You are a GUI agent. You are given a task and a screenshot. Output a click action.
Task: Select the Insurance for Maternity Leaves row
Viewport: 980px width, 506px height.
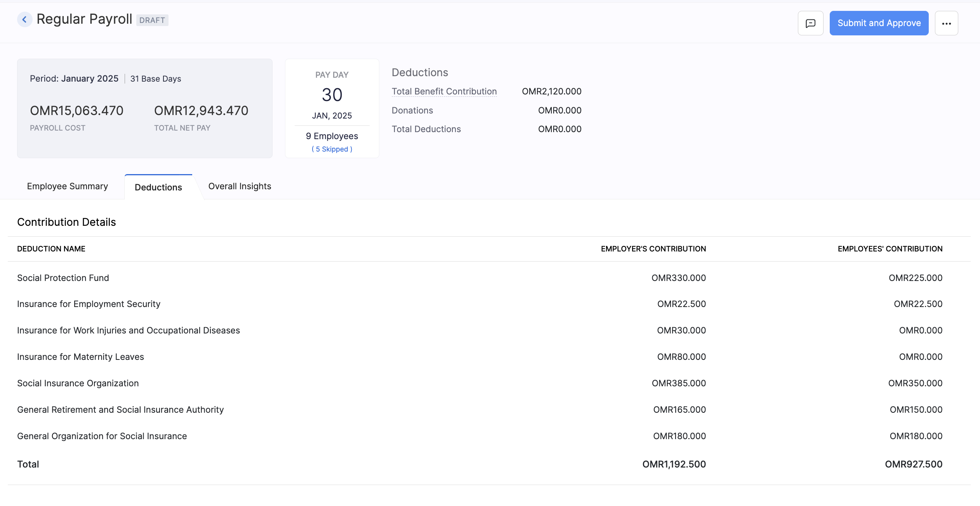(x=80, y=356)
